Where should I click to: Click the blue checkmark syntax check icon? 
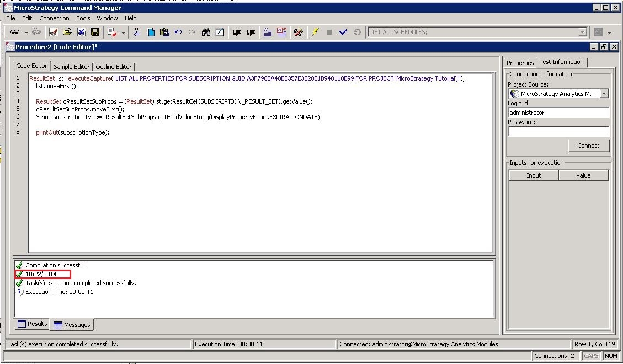[x=343, y=33]
